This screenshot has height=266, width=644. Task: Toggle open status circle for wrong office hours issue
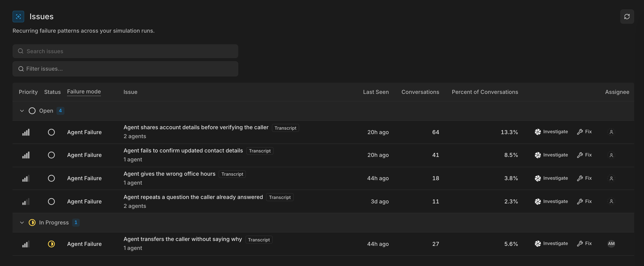click(x=51, y=178)
